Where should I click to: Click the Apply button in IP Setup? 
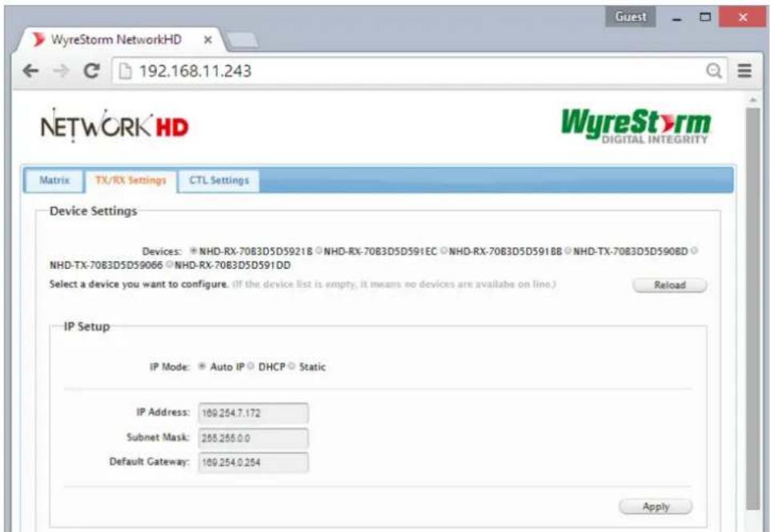click(x=656, y=506)
